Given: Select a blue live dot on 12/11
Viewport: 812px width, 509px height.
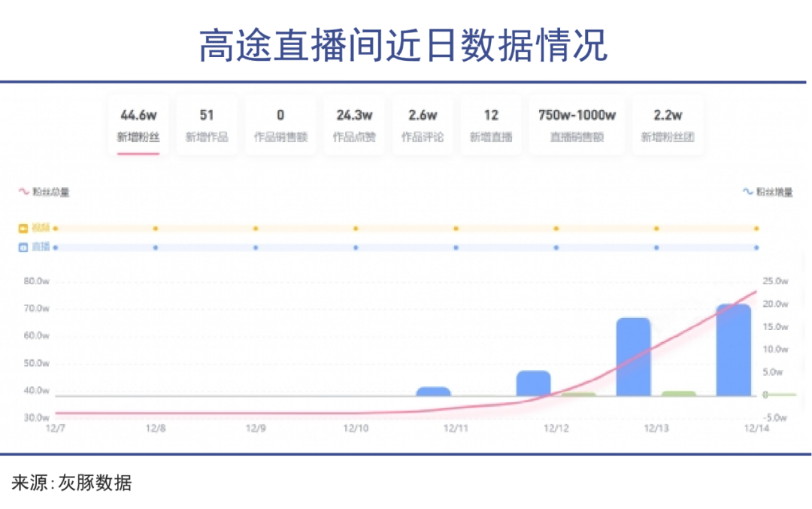Looking at the screenshot, I should coord(454,247).
